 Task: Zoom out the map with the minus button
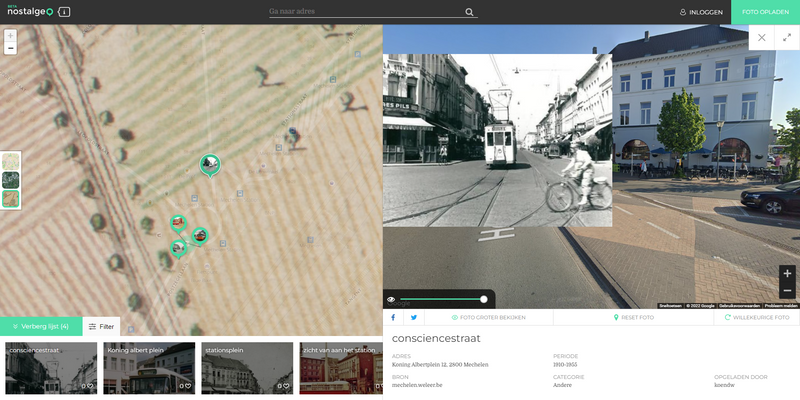(10, 48)
